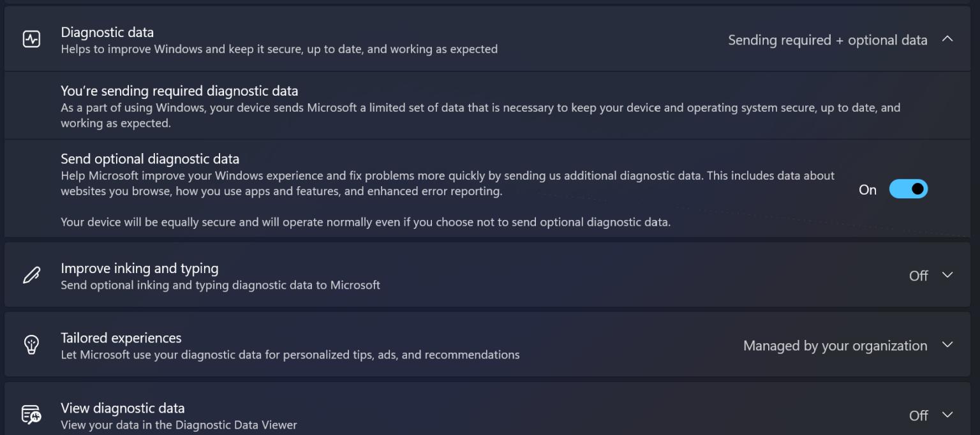The height and width of the screenshot is (435, 980).
Task: Click the "Managed by your organization" status
Action: coord(835,346)
